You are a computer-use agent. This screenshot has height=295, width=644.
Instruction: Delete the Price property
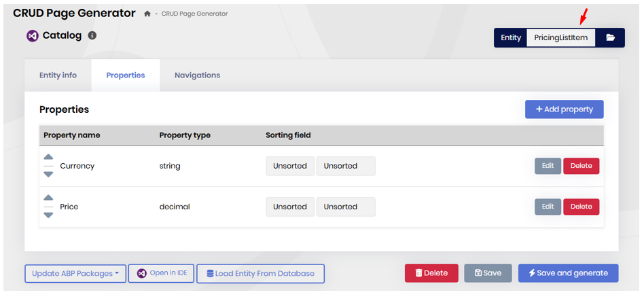pos(581,207)
